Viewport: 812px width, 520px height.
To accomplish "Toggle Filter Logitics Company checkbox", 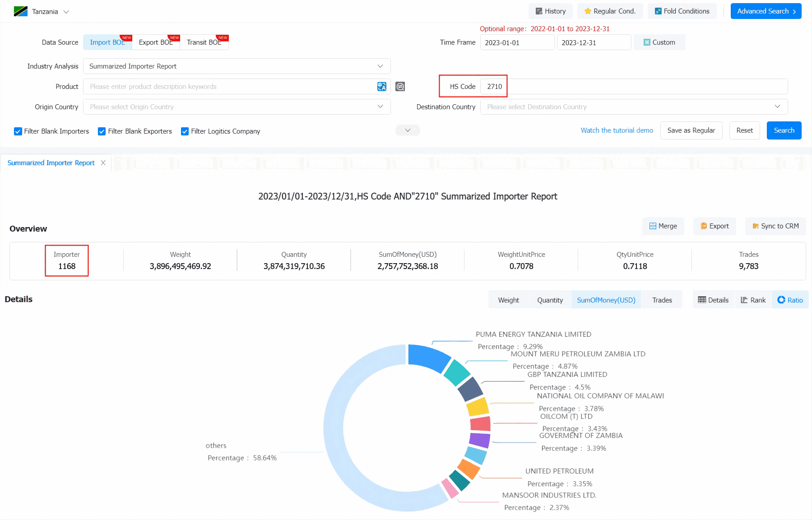I will [x=185, y=131].
